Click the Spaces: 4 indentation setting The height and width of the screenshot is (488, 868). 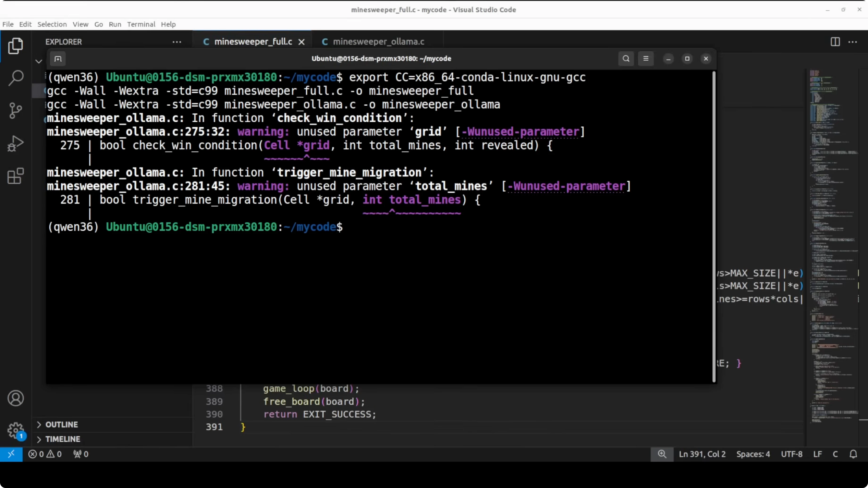coord(753,454)
